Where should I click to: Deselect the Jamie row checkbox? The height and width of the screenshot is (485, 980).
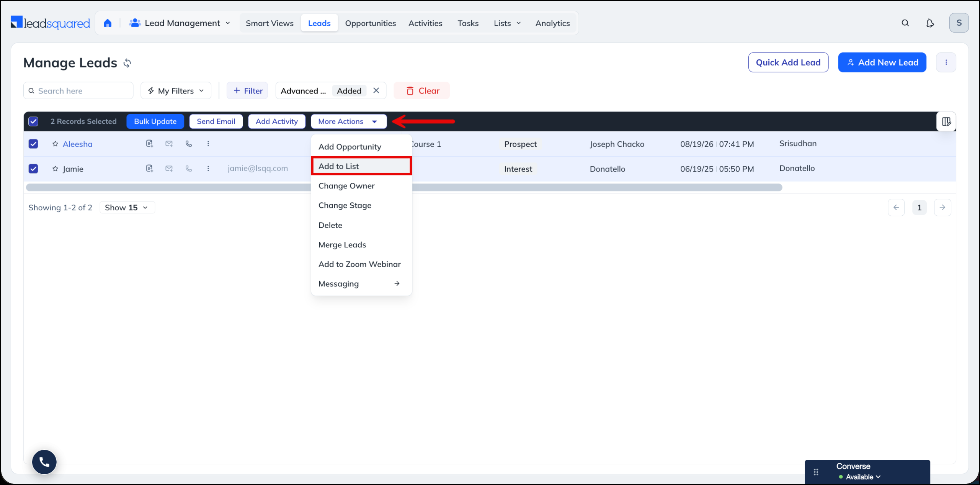[x=33, y=169]
